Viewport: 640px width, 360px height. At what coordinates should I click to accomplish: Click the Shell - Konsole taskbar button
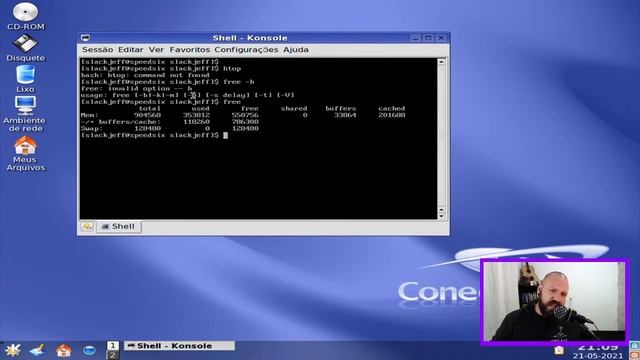pos(179,346)
